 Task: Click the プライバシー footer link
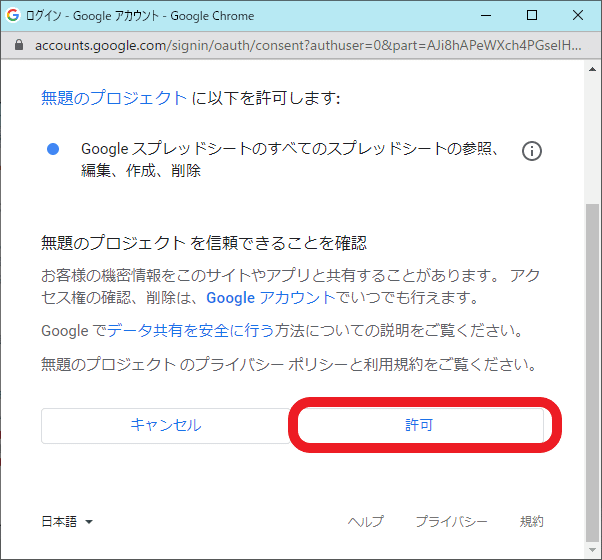(452, 521)
